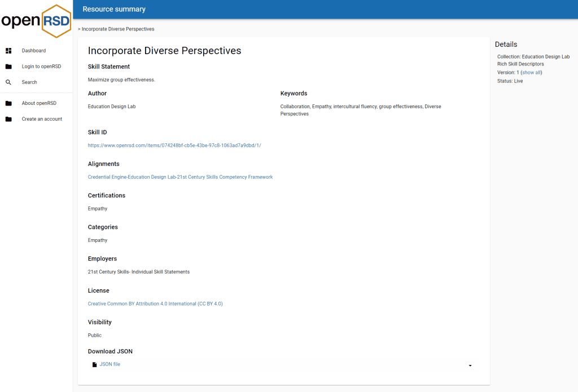
Task: Click the Collection: Education Design Lab details text
Action: point(533,60)
